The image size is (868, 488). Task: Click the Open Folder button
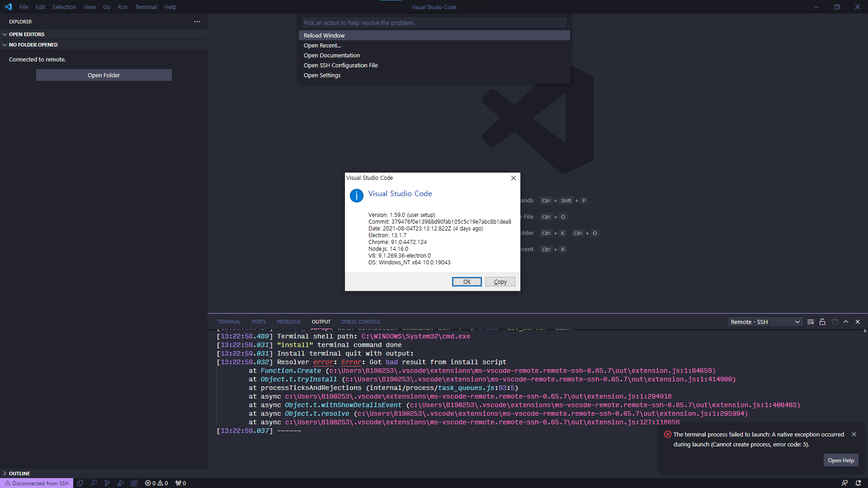104,75
